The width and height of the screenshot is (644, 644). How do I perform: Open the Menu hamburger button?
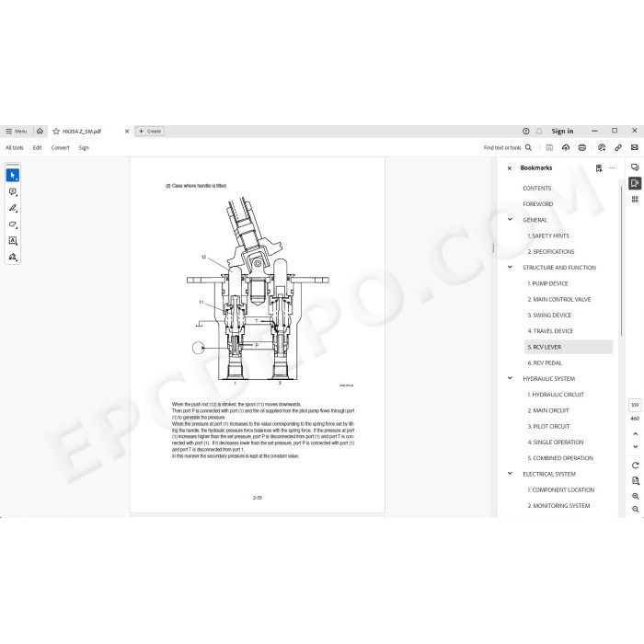(x=16, y=131)
